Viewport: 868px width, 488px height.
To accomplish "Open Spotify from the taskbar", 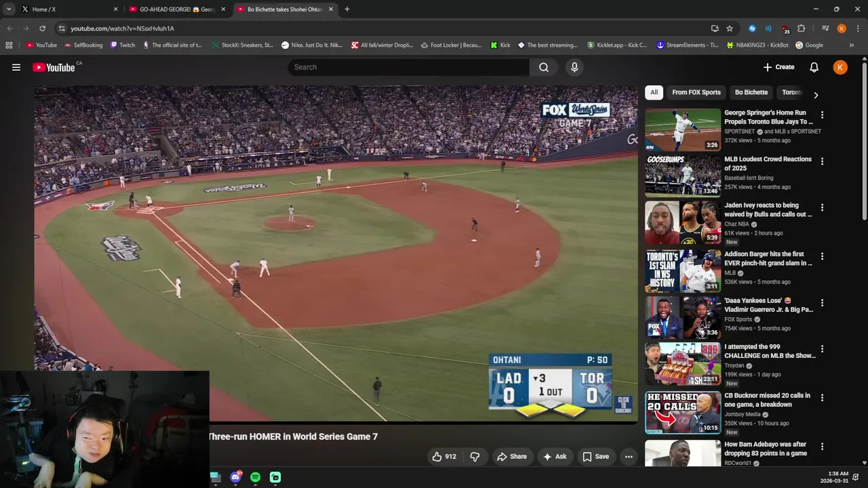I will (x=255, y=477).
